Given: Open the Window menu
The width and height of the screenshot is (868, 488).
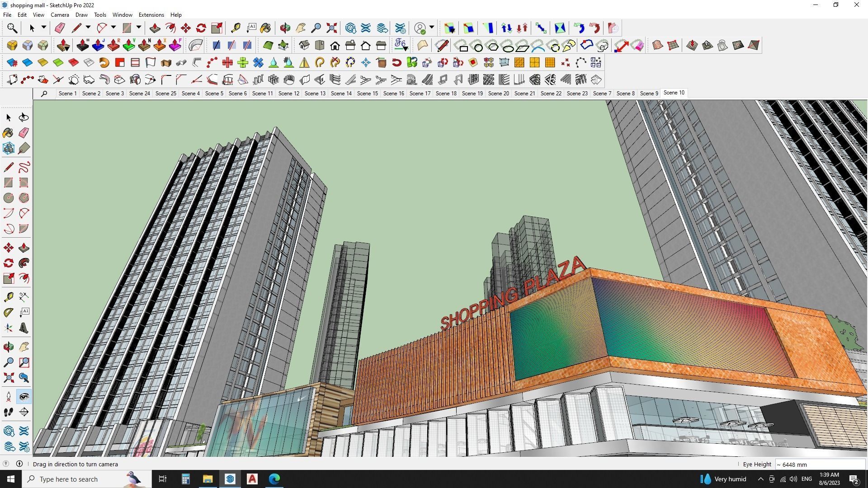Looking at the screenshot, I should coord(122,15).
